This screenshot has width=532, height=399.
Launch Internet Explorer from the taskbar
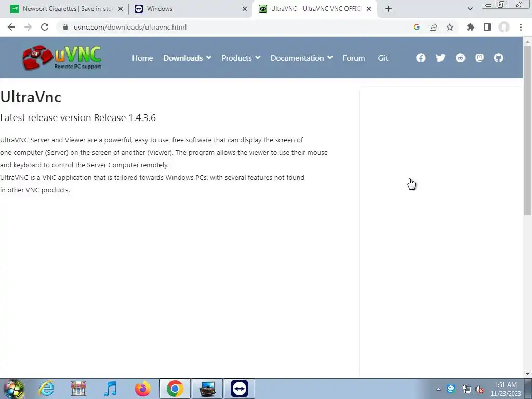[46, 389]
